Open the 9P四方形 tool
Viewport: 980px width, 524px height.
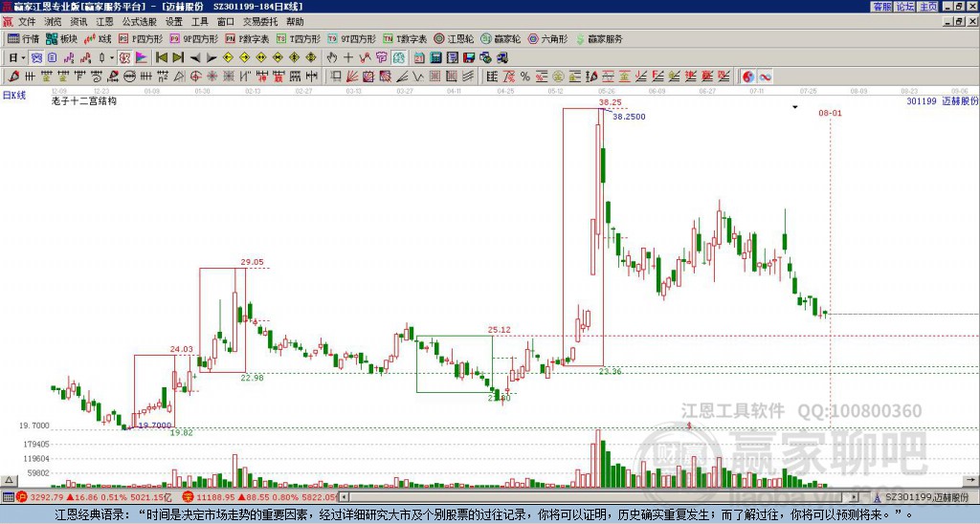pyautogui.click(x=193, y=38)
